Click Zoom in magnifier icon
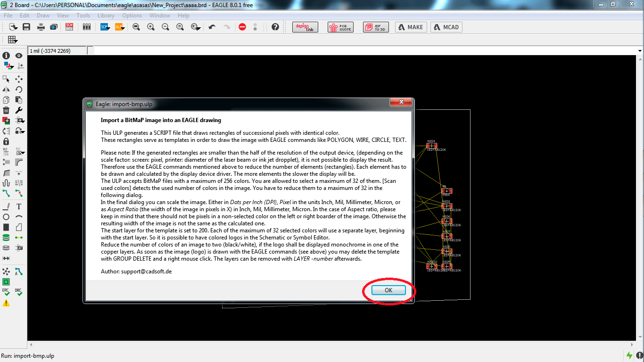Viewport: 644px width, 362px height. [x=151, y=27]
